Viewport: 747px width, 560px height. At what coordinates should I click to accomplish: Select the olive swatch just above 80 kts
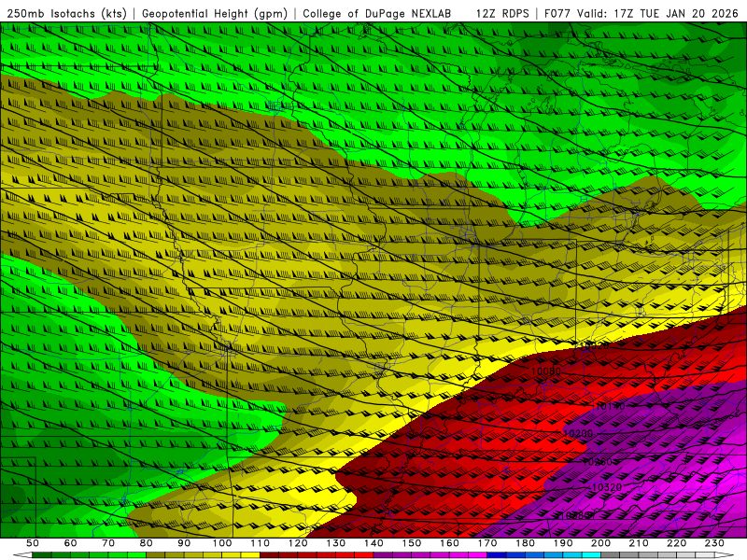tap(155, 554)
